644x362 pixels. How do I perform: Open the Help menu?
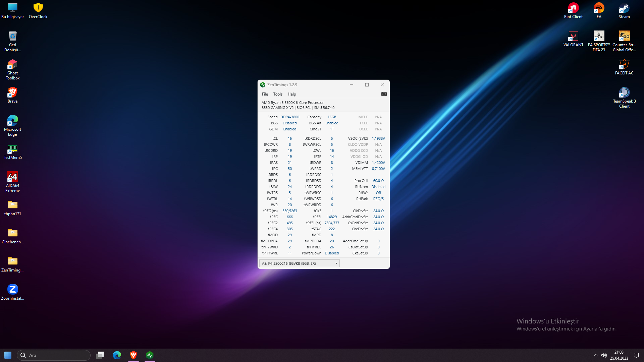tap(291, 94)
